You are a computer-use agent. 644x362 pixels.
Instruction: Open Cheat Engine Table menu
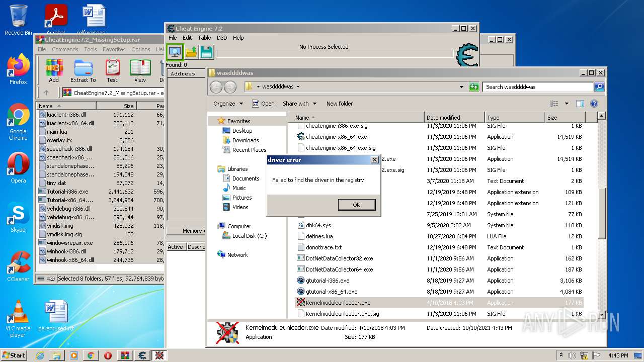click(204, 38)
